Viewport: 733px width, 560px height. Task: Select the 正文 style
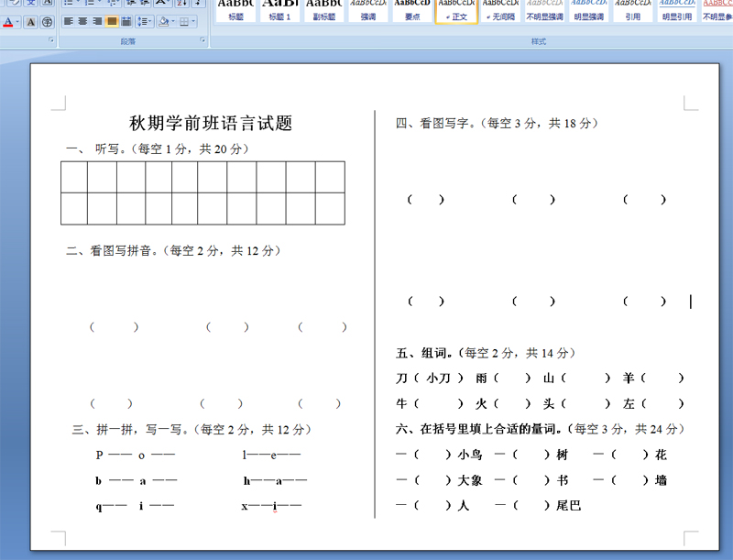pyautogui.click(x=456, y=11)
